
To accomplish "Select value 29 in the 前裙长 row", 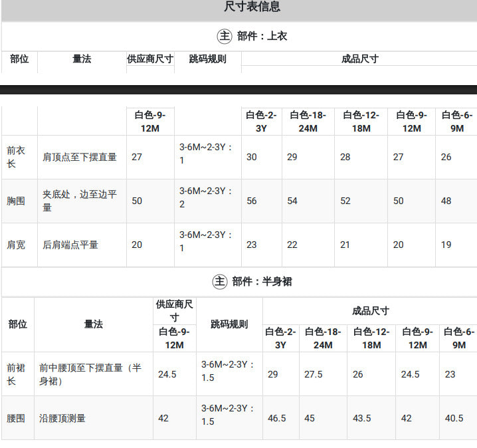I will (x=273, y=374).
